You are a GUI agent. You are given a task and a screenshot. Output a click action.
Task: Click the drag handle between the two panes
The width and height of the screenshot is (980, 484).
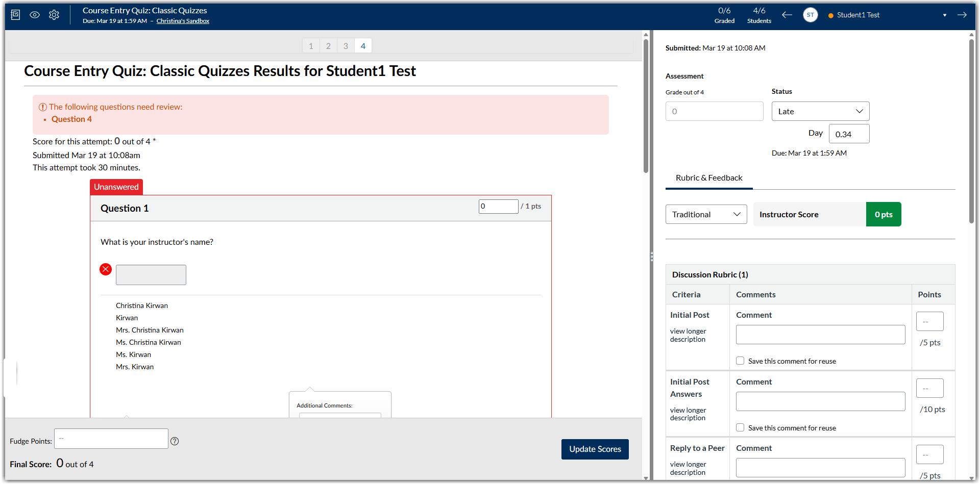pyautogui.click(x=652, y=257)
